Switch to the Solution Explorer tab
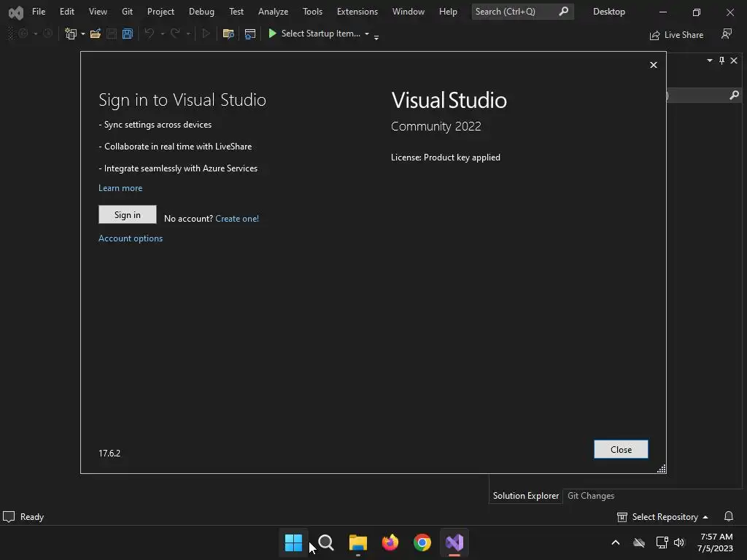 point(525,496)
